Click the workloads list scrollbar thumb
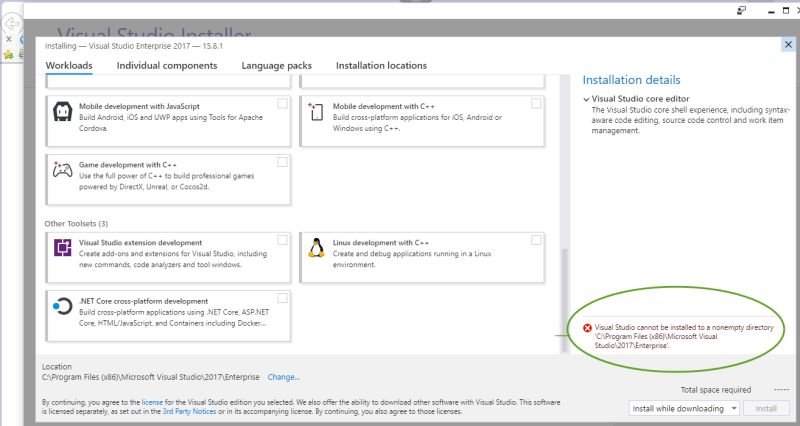The image size is (800, 426). [x=564, y=300]
